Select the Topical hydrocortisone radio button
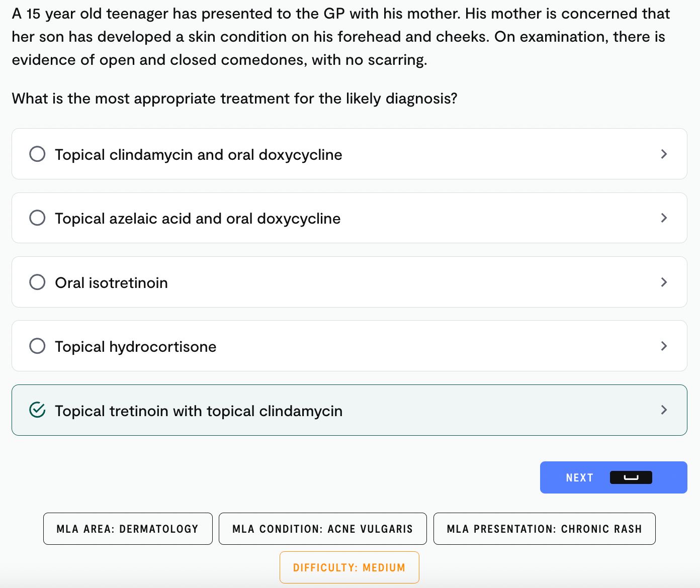Viewport: 700px width, 588px height. (x=37, y=346)
